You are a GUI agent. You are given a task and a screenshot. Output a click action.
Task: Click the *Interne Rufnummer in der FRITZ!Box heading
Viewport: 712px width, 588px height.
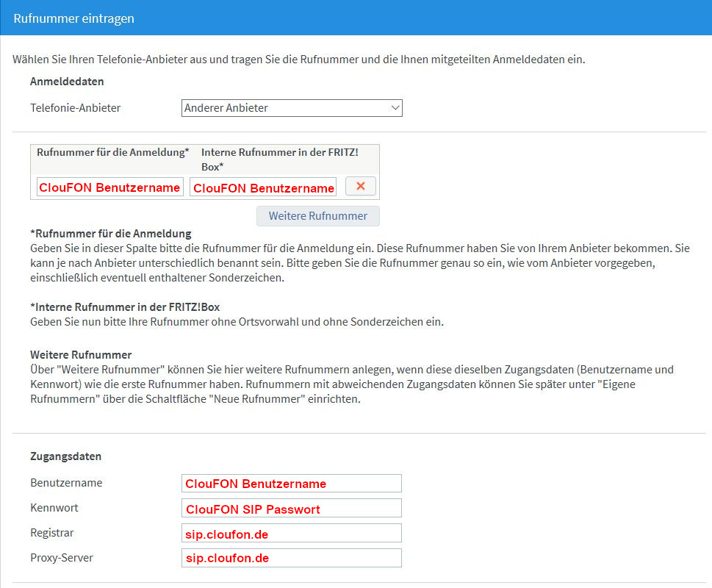point(125,307)
